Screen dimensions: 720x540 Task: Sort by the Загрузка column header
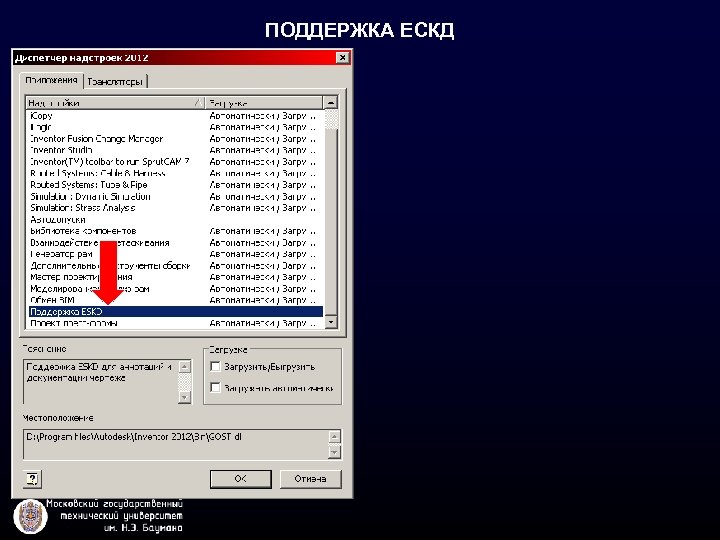[264, 102]
